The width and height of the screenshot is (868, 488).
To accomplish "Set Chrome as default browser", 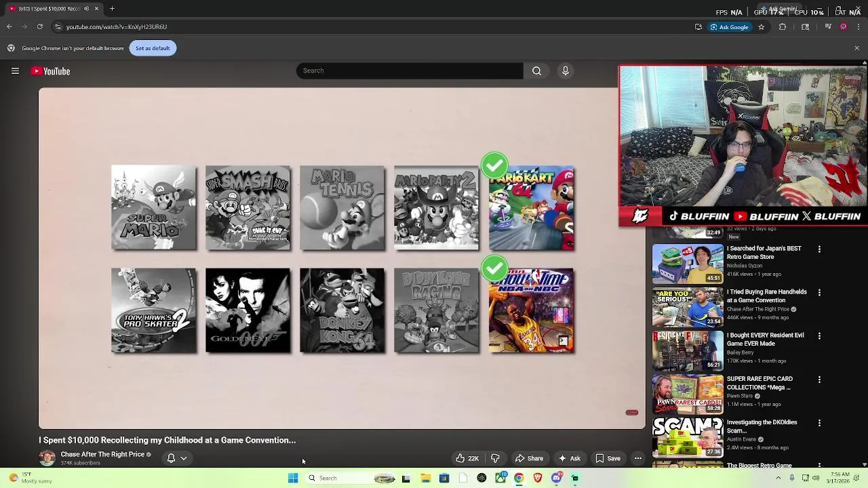I will tap(153, 48).
